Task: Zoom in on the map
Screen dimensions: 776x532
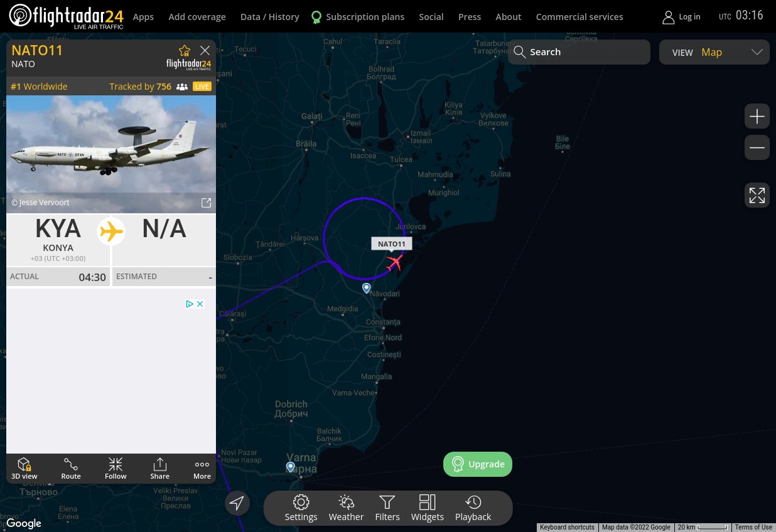Action: pos(757,117)
